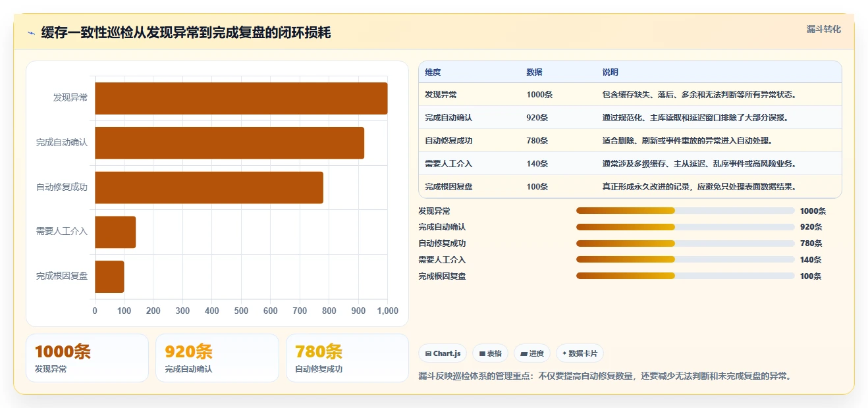Image resolution: width=868 pixels, height=408 pixels.
Task: Click the 自动修复成功 bar in the chart
Action: pos(209,188)
